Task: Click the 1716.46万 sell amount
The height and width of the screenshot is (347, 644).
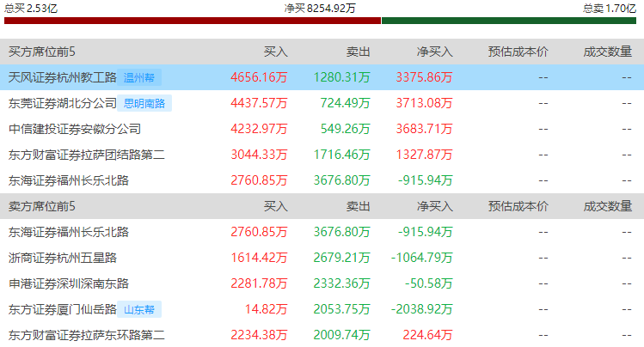Action: pyautogui.click(x=341, y=155)
